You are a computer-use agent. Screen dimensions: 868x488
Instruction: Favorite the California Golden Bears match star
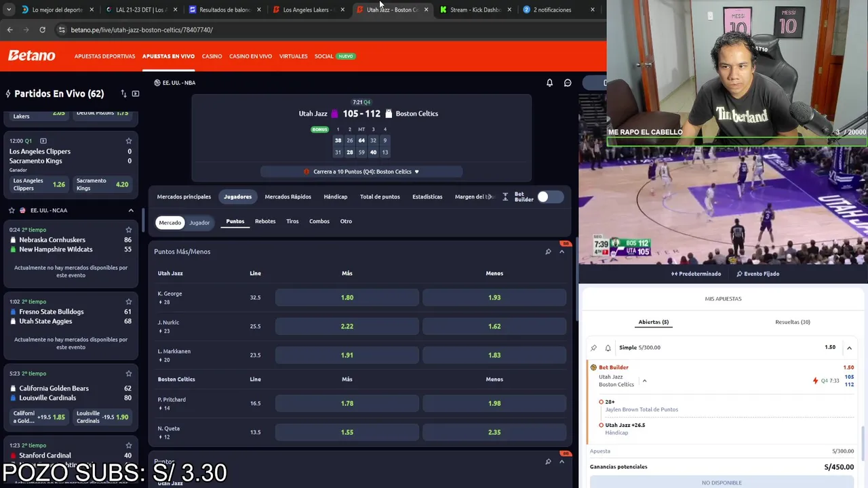129,373
